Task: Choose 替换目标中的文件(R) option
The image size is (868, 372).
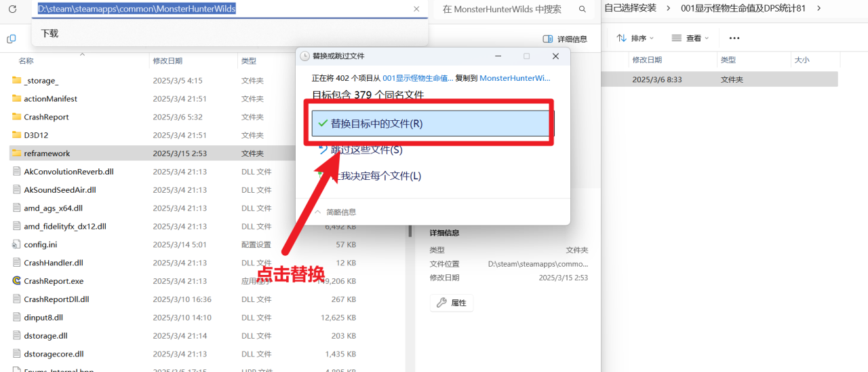Action: point(430,124)
